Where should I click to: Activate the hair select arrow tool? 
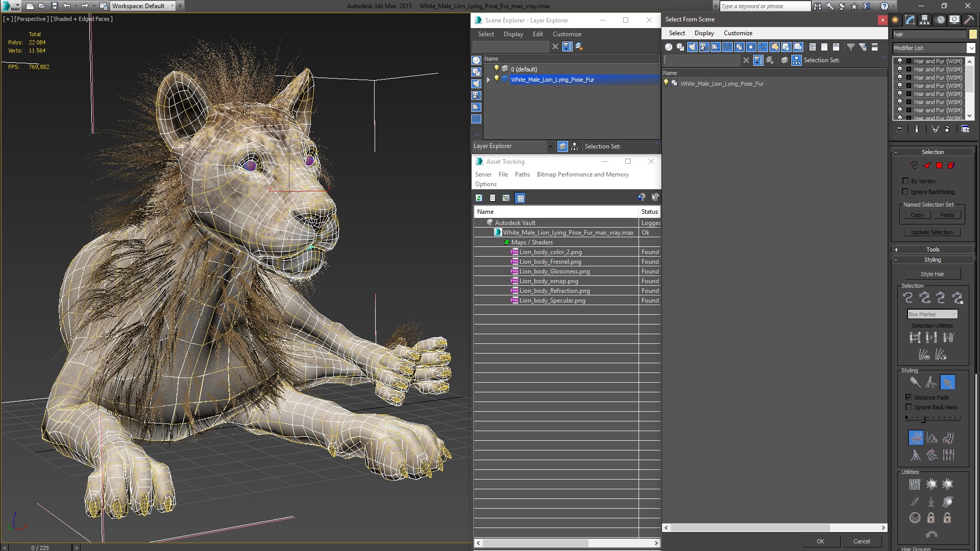click(x=947, y=382)
